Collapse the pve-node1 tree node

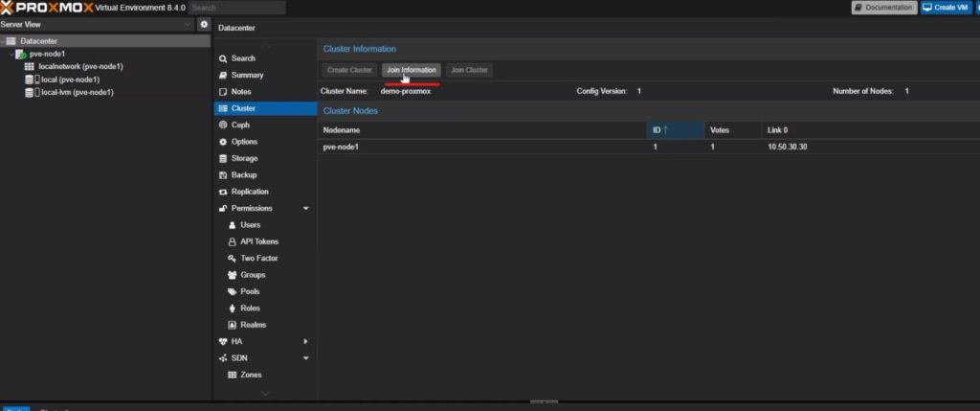pyautogui.click(x=11, y=55)
